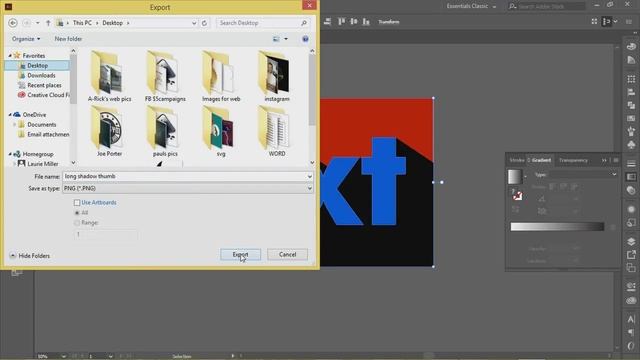Open the Layers panel icon in dock
The image size is (640, 360).
point(631,241)
